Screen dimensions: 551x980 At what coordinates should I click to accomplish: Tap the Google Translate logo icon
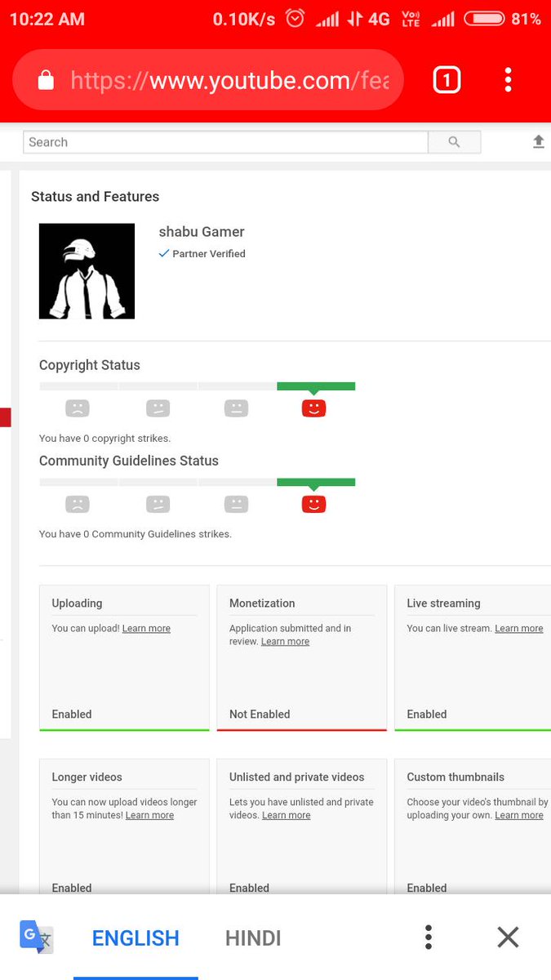point(37,937)
